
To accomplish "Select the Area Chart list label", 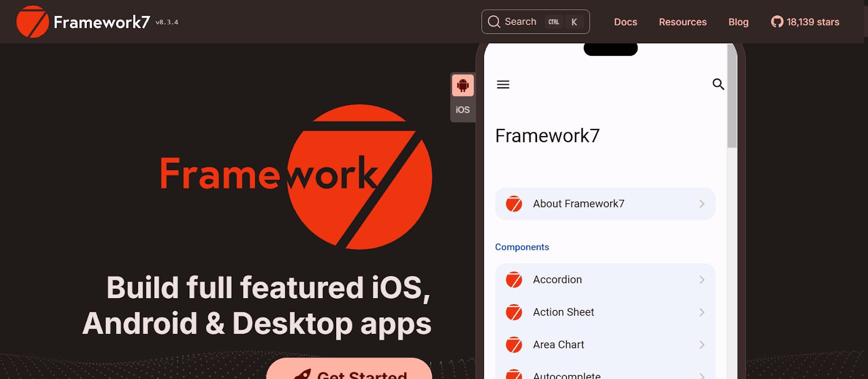I will pos(558,345).
